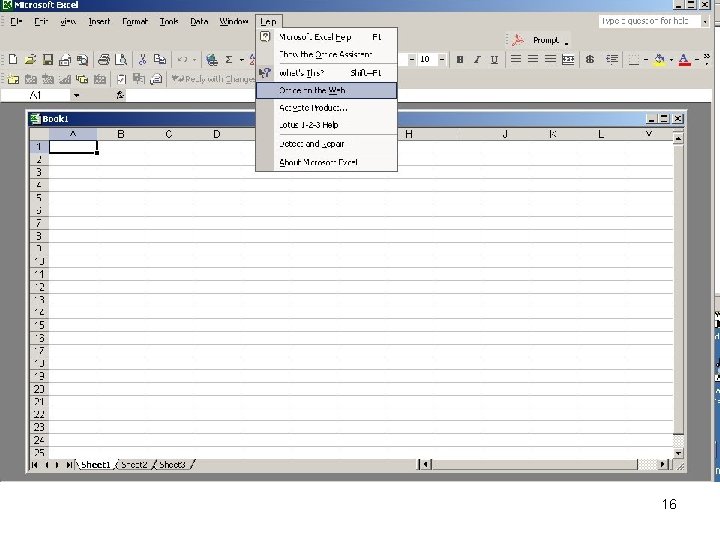Screen dimensions: 720x540
Task: Click the New workbook icon
Action: click(13, 59)
